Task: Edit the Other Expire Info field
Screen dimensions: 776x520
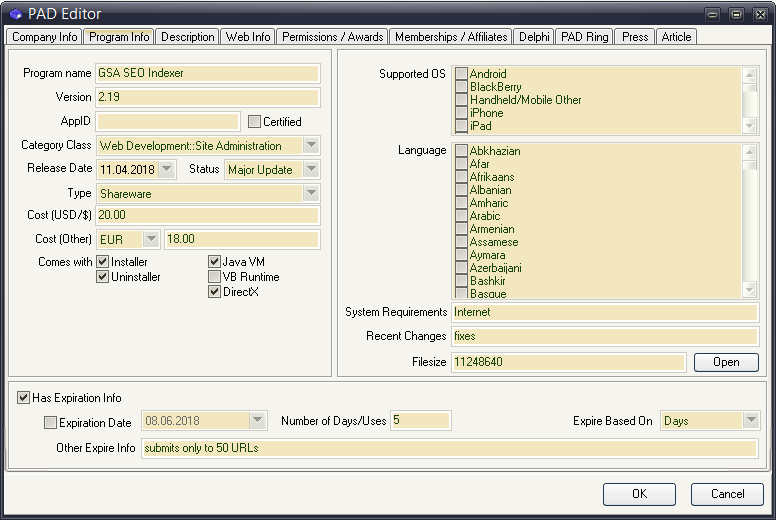Action: (450, 448)
